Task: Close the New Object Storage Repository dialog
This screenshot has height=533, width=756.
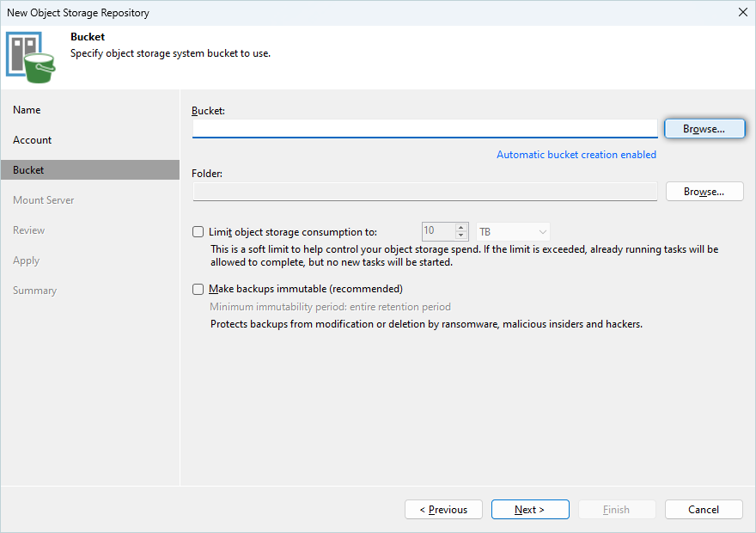Action: coord(742,12)
